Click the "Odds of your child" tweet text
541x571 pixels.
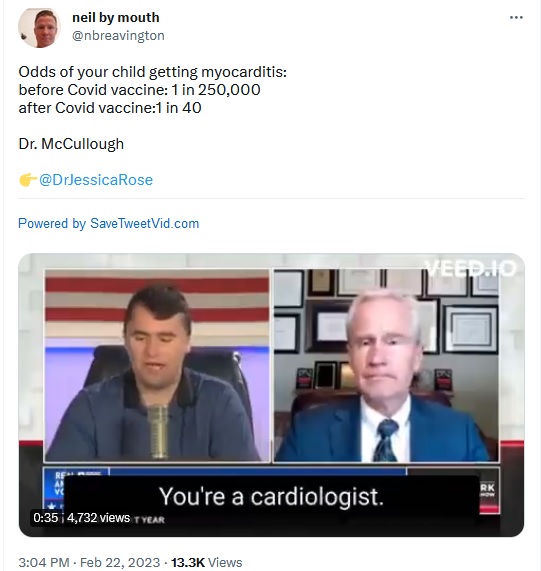(153, 72)
